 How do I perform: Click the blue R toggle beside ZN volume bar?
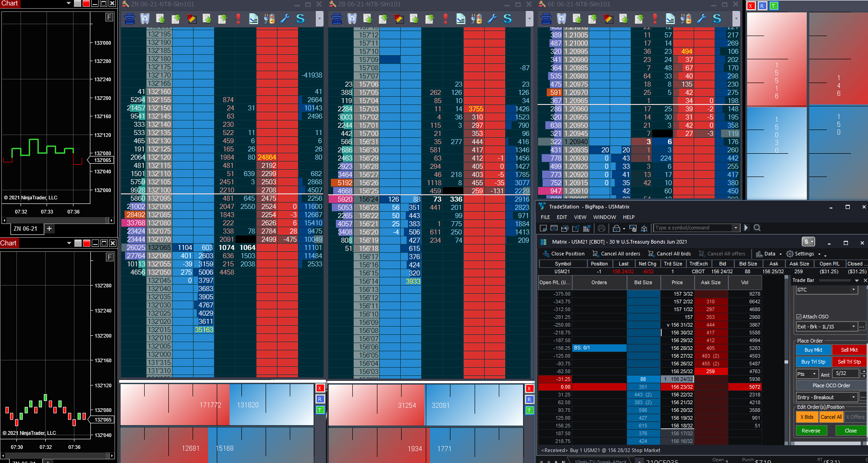(320, 399)
